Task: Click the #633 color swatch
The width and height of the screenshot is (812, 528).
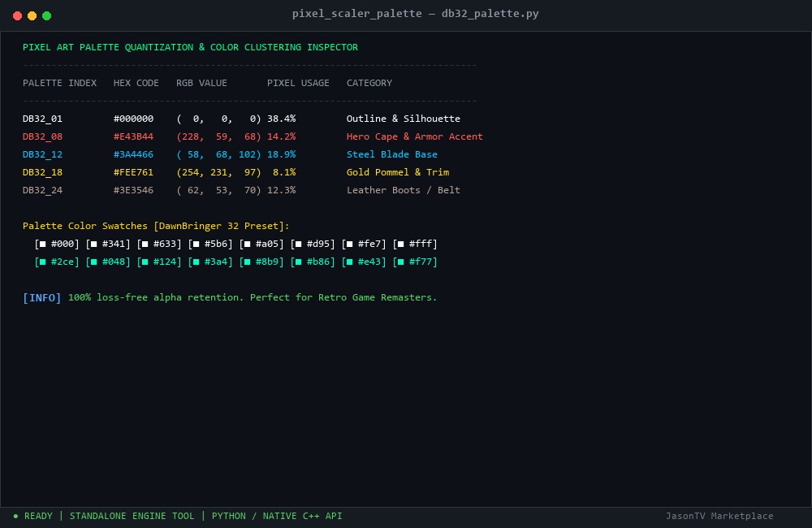Action: point(159,244)
